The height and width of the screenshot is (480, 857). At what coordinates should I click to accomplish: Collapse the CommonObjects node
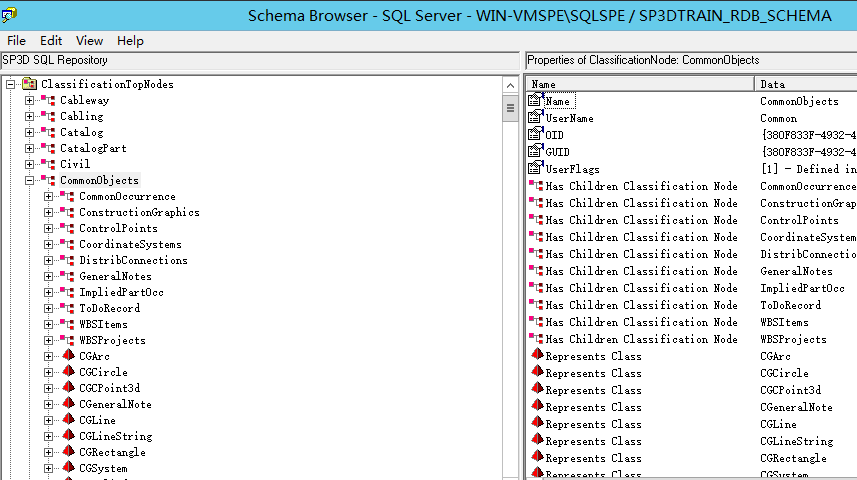[x=30, y=180]
